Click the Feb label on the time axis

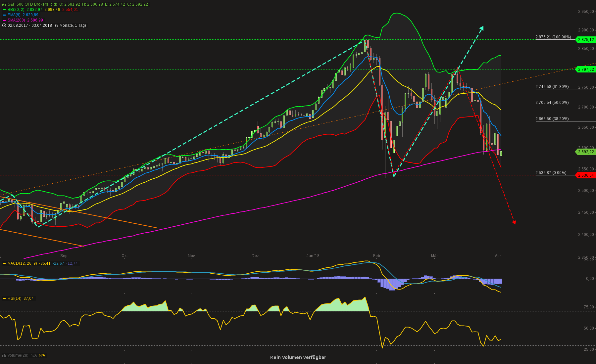376,255
